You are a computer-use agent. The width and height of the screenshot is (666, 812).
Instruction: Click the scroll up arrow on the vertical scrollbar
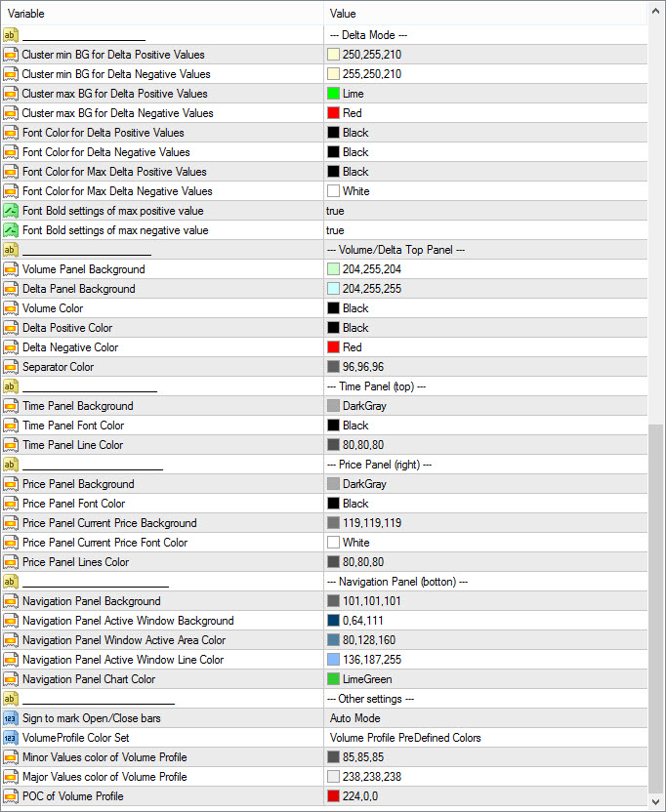tap(656, 11)
